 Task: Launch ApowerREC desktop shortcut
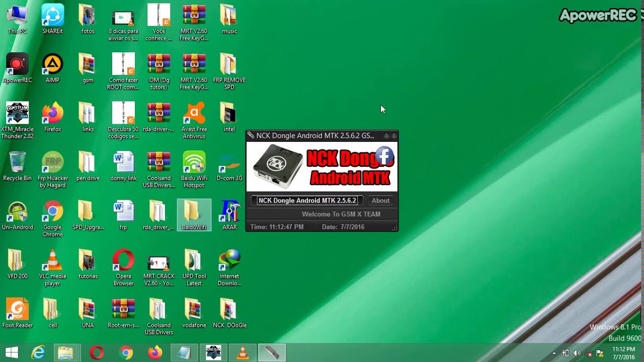pyautogui.click(x=17, y=68)
